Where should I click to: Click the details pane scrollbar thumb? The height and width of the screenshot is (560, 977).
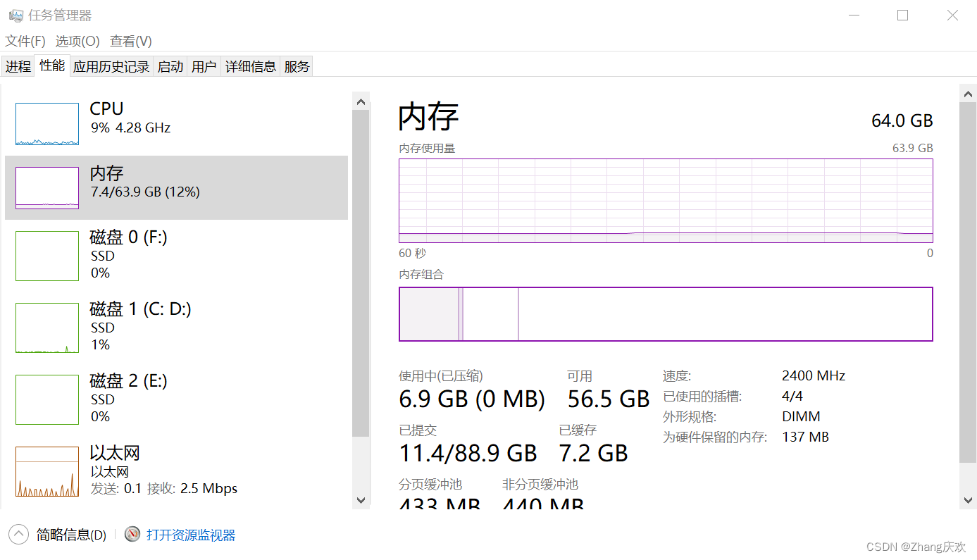[x=969, y=282]
